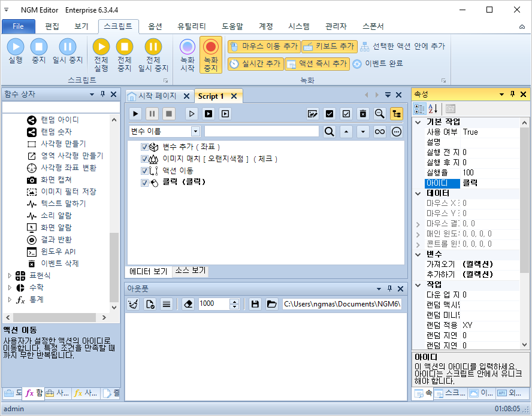Stop recording with 녹화 중지
The image size is (532, 416).
coord(211,55)
